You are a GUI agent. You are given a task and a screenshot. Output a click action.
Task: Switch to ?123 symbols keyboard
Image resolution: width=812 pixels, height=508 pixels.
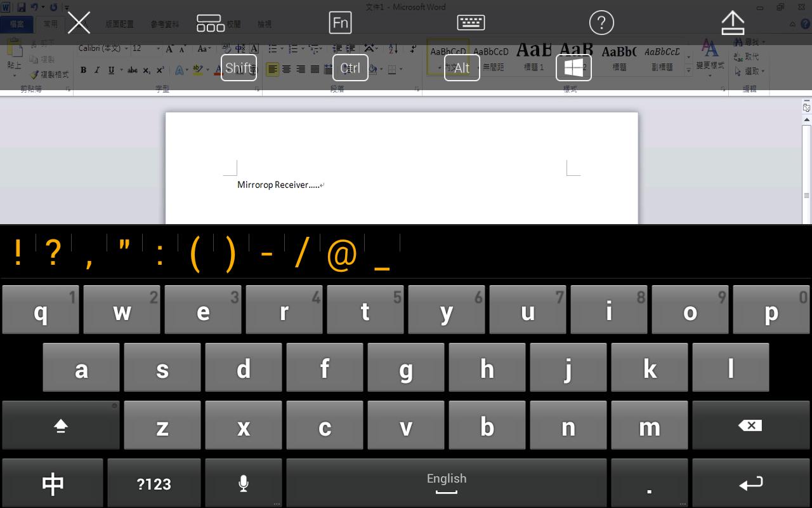(x=154, y=484)
